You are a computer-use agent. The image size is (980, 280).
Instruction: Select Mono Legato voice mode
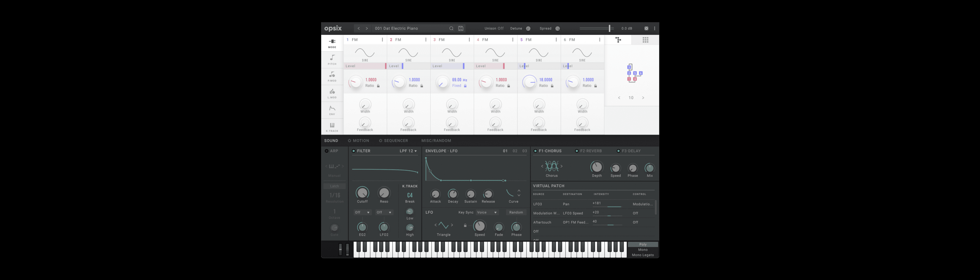point(643,255)
